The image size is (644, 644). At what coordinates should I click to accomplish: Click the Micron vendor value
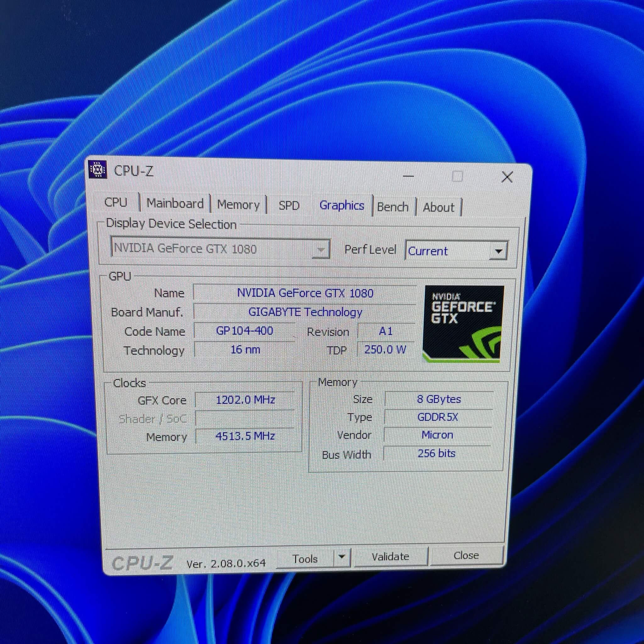click(x=437, y=435)
